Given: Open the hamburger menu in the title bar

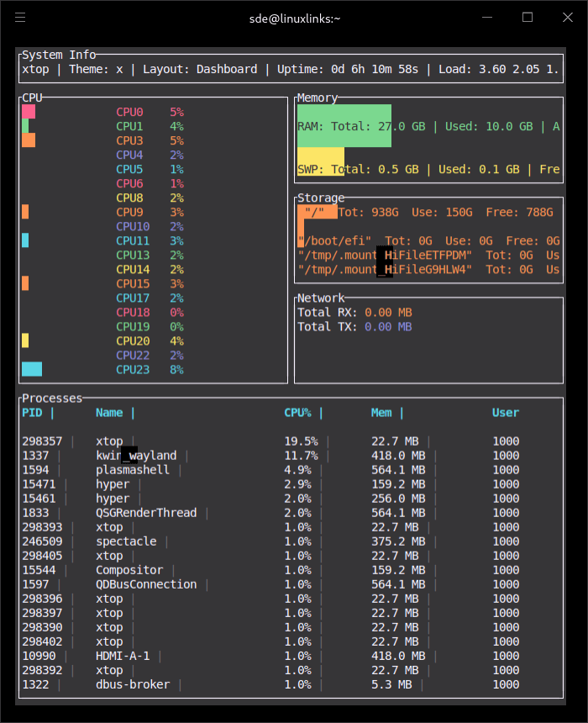Looking at the screenshot, I should (21, 18).
